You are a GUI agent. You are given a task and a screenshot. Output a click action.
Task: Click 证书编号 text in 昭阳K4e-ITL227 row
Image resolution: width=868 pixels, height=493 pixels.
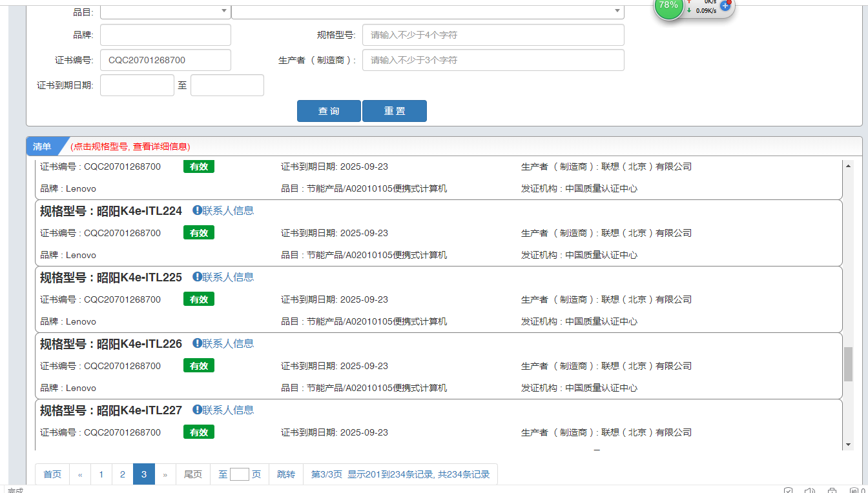point(100,432)
